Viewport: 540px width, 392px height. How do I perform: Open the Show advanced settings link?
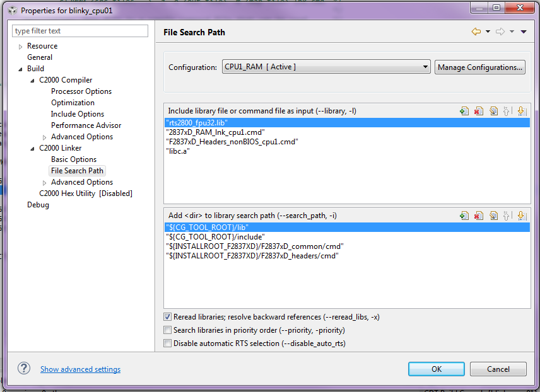pos(80,369)
